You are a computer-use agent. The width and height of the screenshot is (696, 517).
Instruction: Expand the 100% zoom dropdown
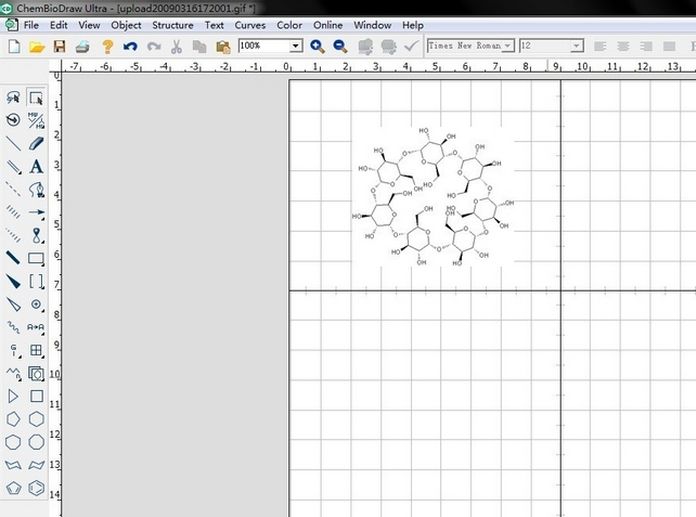click(295, 46)
